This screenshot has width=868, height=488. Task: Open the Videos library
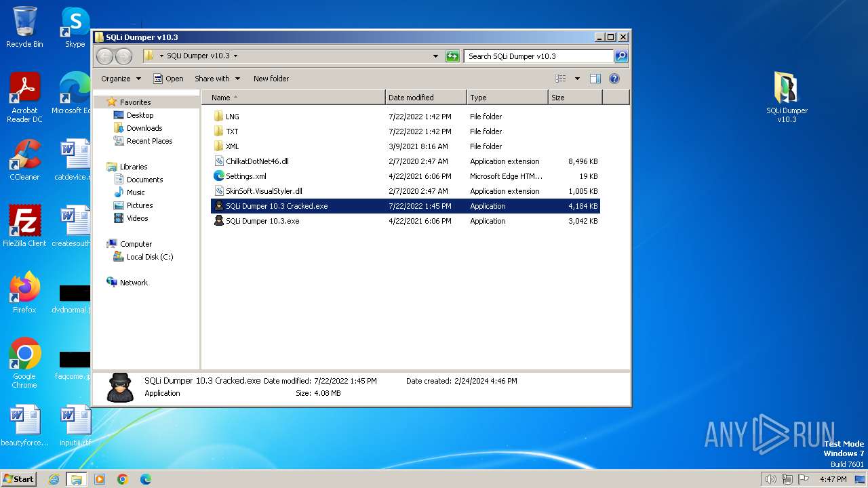click(137, 218)
